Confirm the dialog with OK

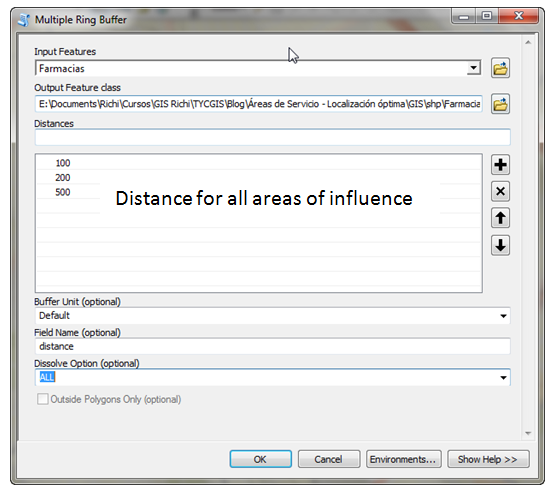(260, 459)
